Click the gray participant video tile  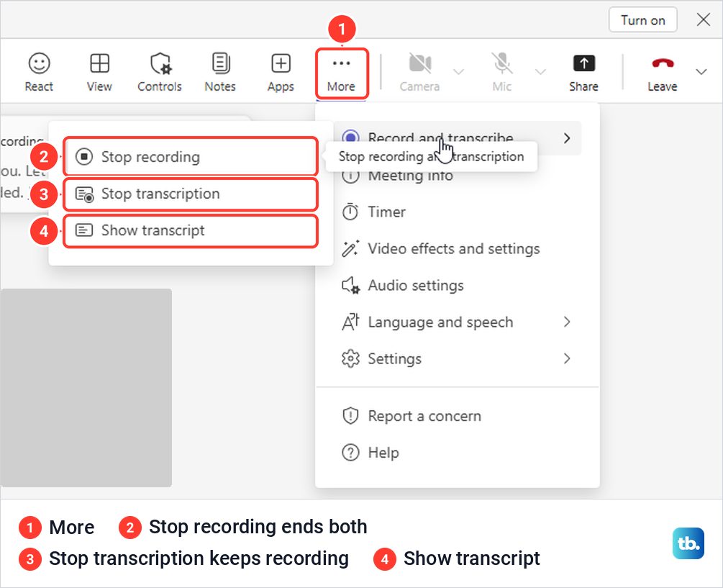coord(86,388)
